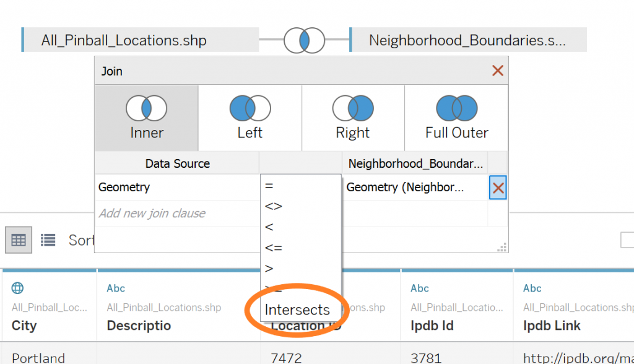
Task: Open the join operator dropdown
Action: pyautogui.click(x=300, y=187)
